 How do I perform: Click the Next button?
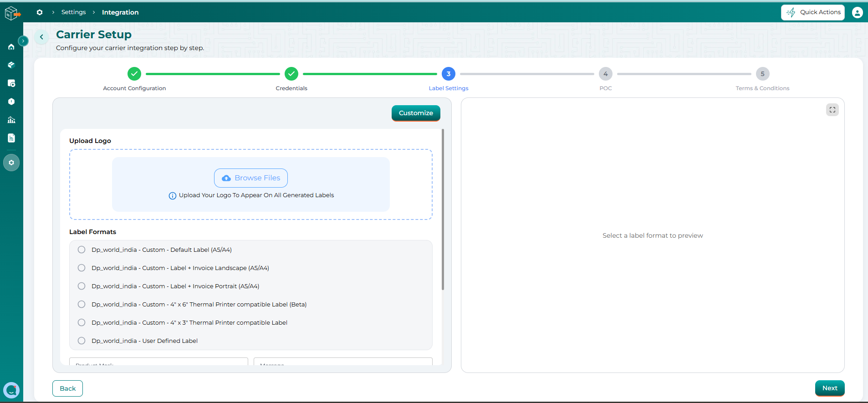coord(830,388)
